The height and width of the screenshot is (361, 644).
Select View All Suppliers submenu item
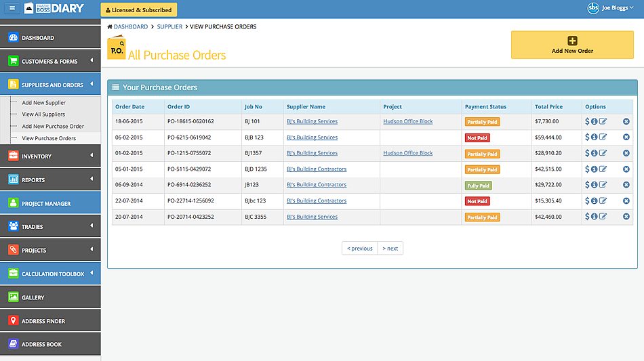pos(43,114)
